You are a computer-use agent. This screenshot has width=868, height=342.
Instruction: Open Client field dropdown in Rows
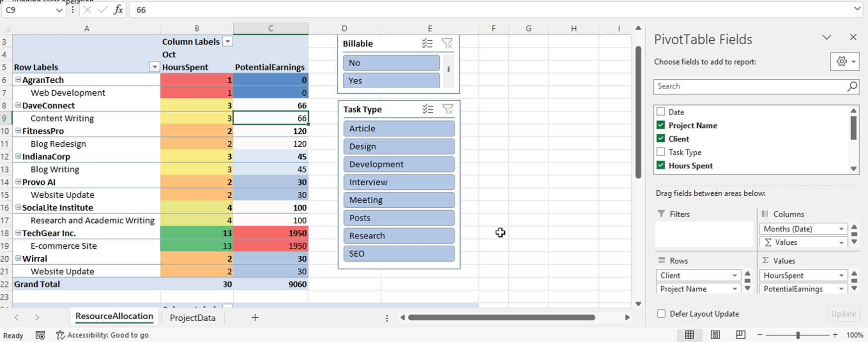pyautogui.click(x=735, y=276)
